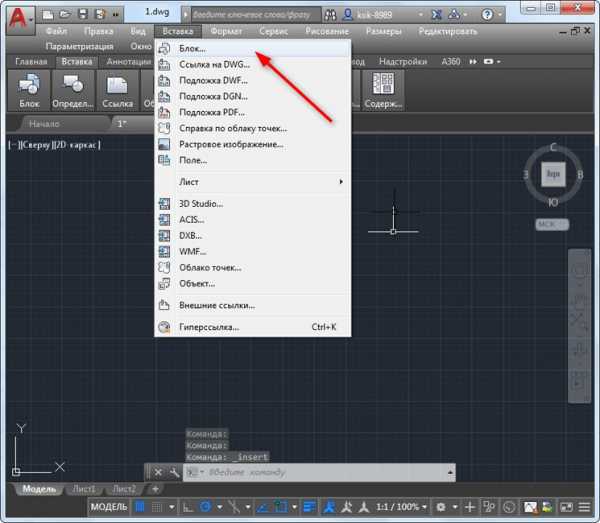Click the ViewCube south Ю compass label
The height and width of the screenshot is (523, 600).
click(x=553, y=203)
